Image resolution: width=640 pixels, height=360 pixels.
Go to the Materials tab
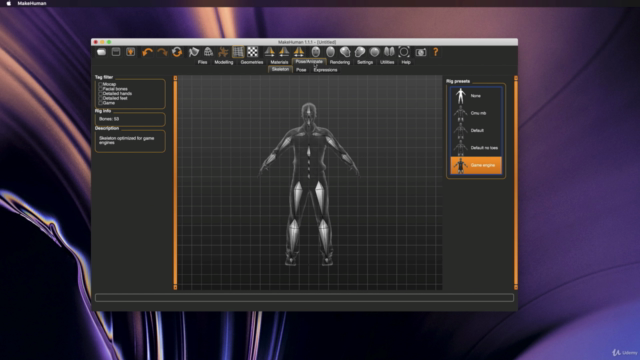[279, 62]
